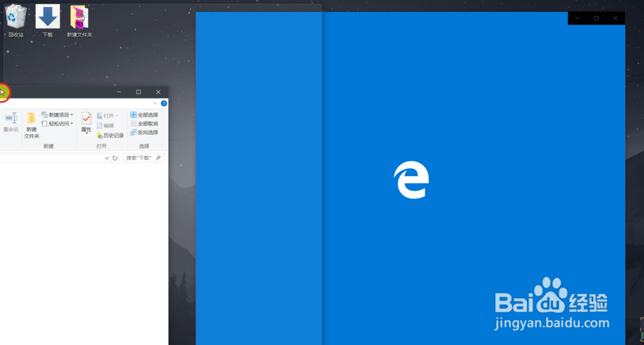The width and height of the screenshot is (644, 345).
Task: Select the 新建文件夹 desktop folder icon
Action: [80, 21]
